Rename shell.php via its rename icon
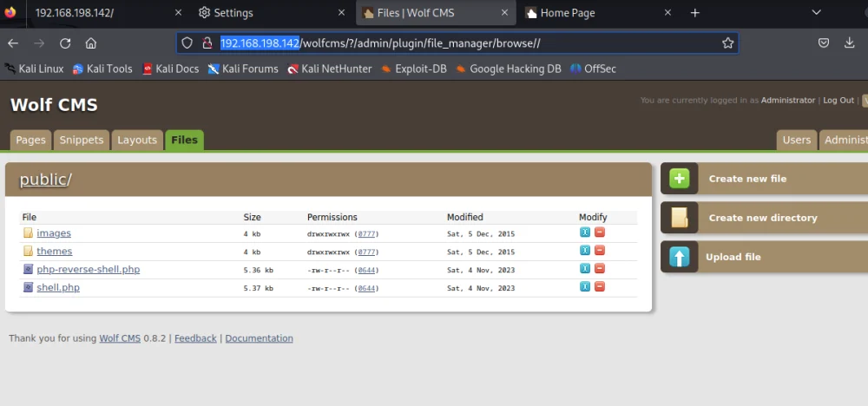 click(584, 286)
